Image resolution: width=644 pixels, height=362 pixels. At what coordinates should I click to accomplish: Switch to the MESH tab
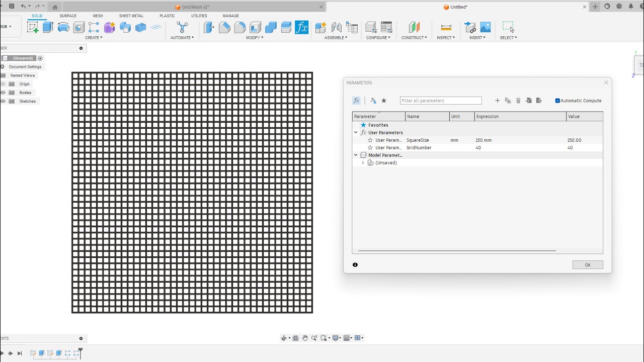point(98,16)
